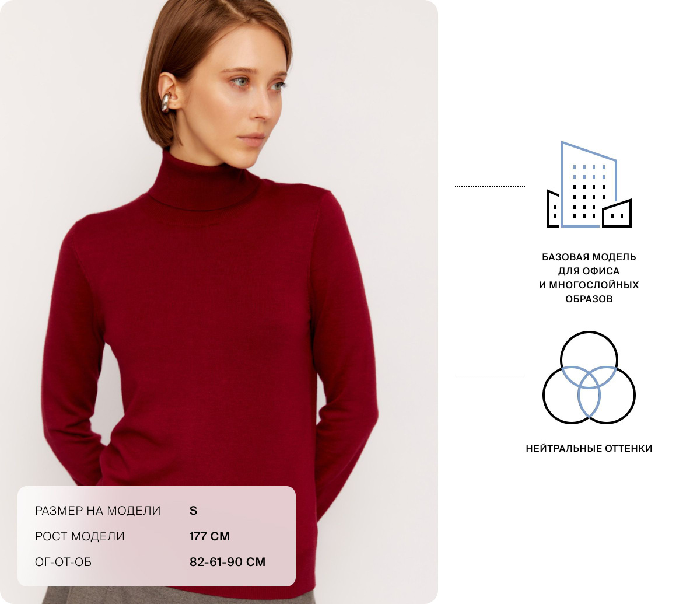
Task: Click the 'ОГ-ОТ-ОБ' label
Action: pyautogui.click(x=64, y=562)
